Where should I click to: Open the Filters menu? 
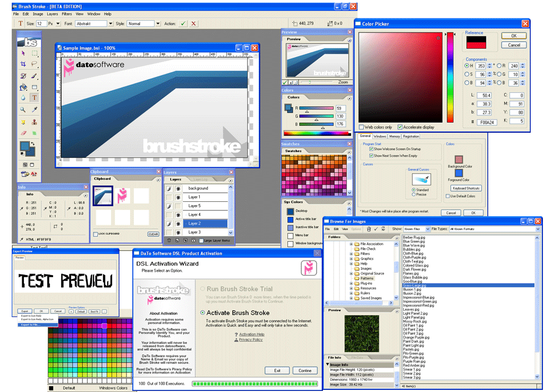tap(66, 14)
